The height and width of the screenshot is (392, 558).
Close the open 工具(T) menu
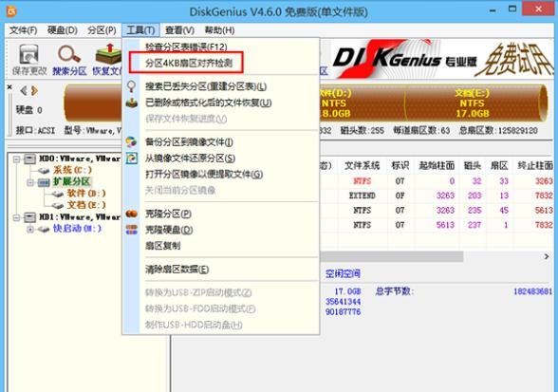(140, 30)
